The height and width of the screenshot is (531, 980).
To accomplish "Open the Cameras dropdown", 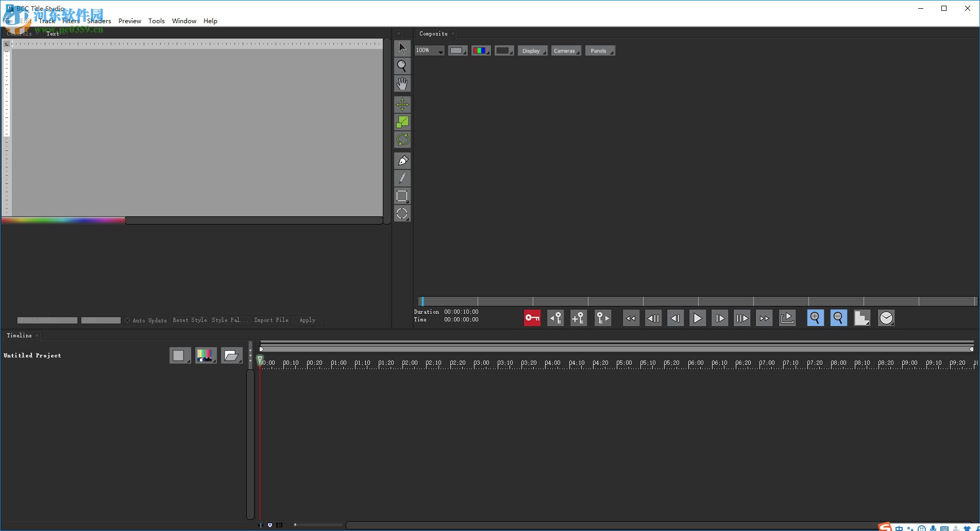I will tap(566, 50).
